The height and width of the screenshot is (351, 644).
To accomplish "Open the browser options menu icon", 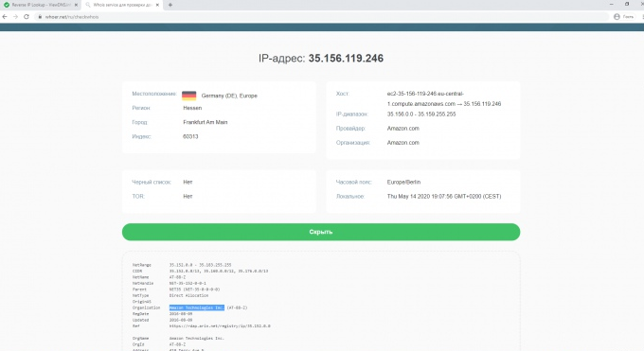I will (x=643, y=17).
